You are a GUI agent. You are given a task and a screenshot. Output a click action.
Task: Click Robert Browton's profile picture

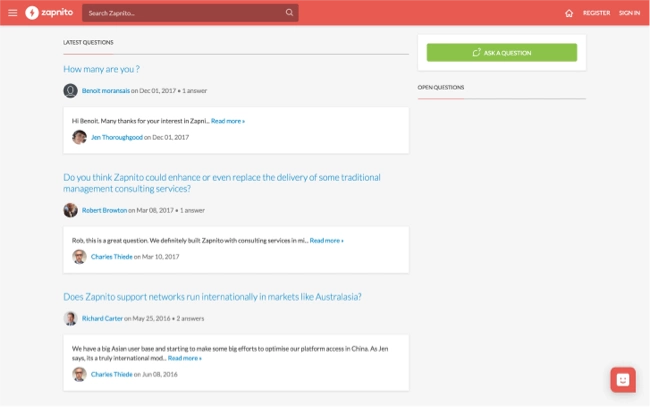70,210
